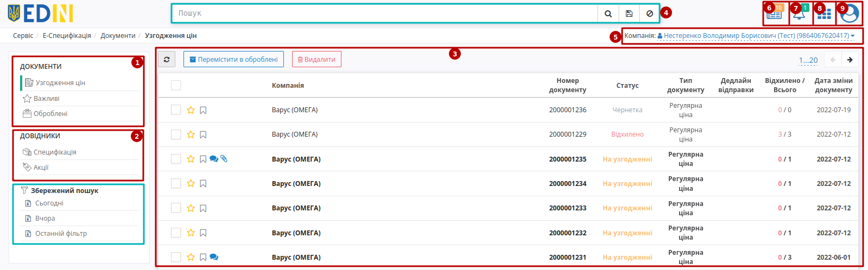
Task: Open comments icon on document 2000001235
Action: pos(214,159)
